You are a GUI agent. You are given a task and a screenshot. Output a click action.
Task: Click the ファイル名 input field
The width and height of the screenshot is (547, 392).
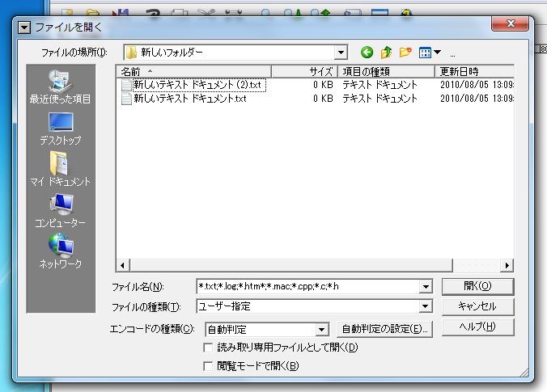307,286
